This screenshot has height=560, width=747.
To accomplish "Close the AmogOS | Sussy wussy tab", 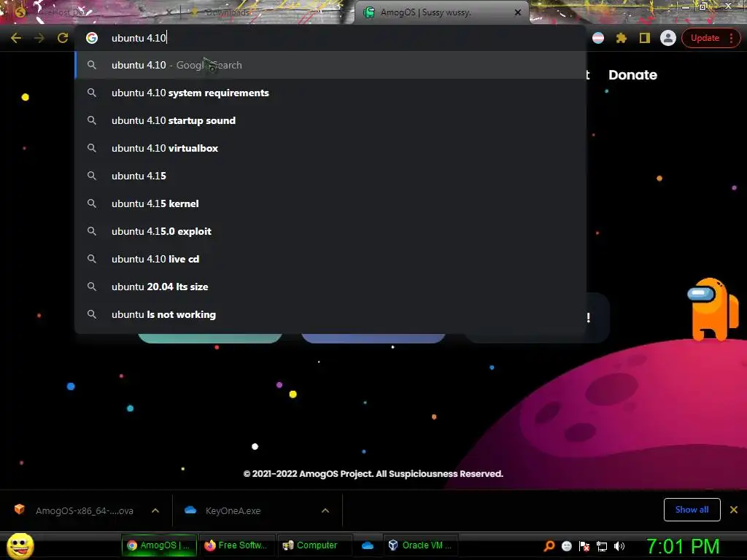I will (x=518, y=12).
